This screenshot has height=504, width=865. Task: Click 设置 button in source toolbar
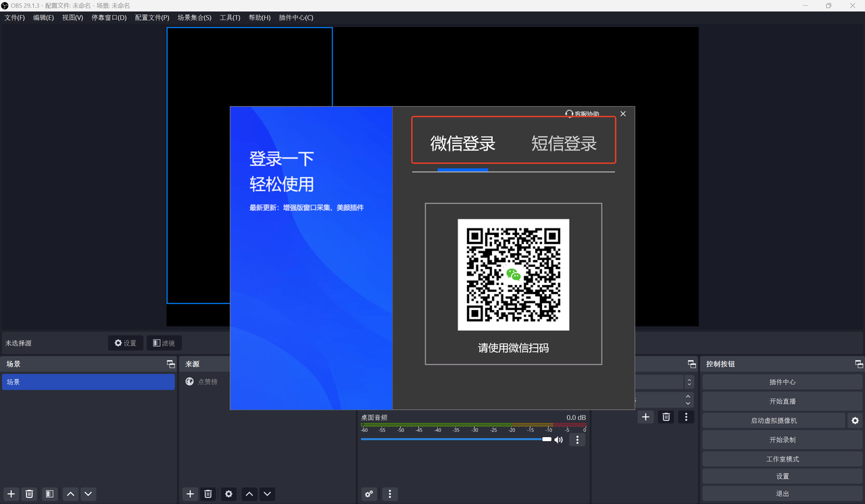(x=126, y=343)
